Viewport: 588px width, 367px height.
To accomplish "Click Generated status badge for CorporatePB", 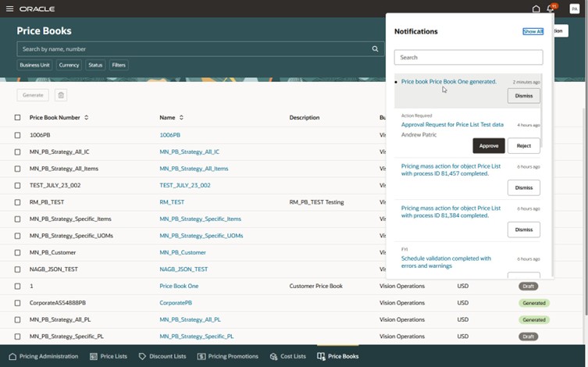I will click(534, 303).
